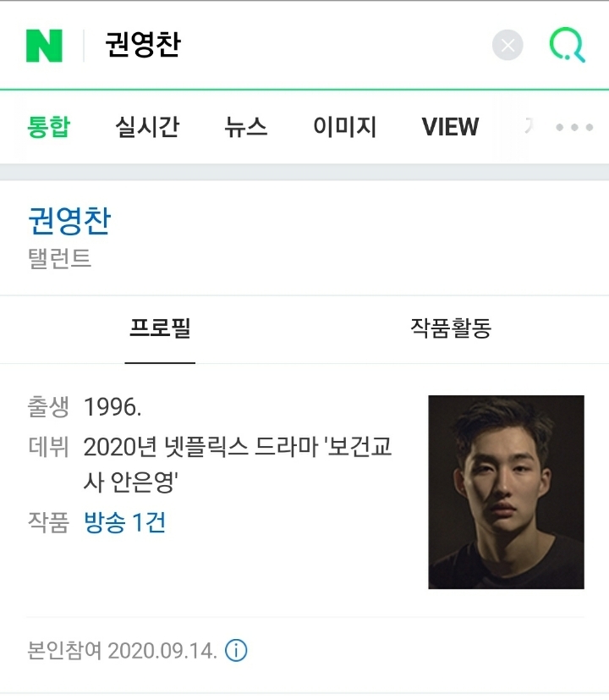Viewport: 609px width, 700px height.
Task: Select the 프로필 tab
Action: 160,328
